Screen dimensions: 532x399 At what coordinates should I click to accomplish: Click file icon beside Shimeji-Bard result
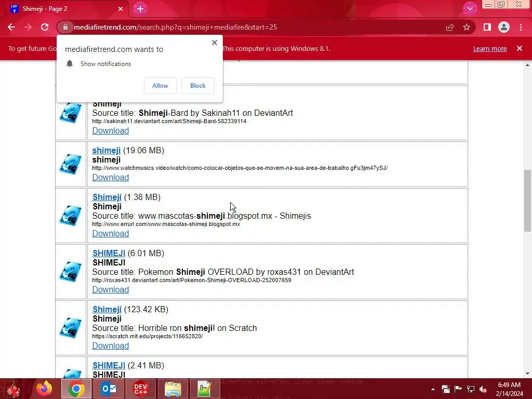click(x=71, y=113)
